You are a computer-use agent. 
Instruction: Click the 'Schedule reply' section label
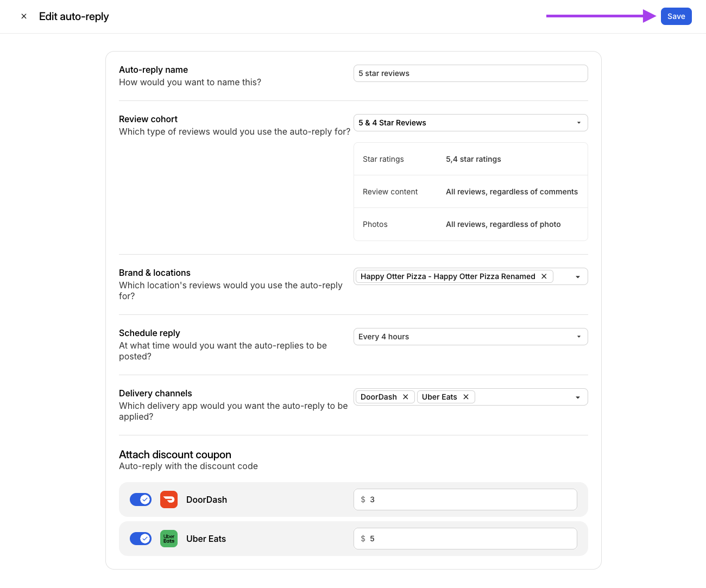[x=149, y=333]
